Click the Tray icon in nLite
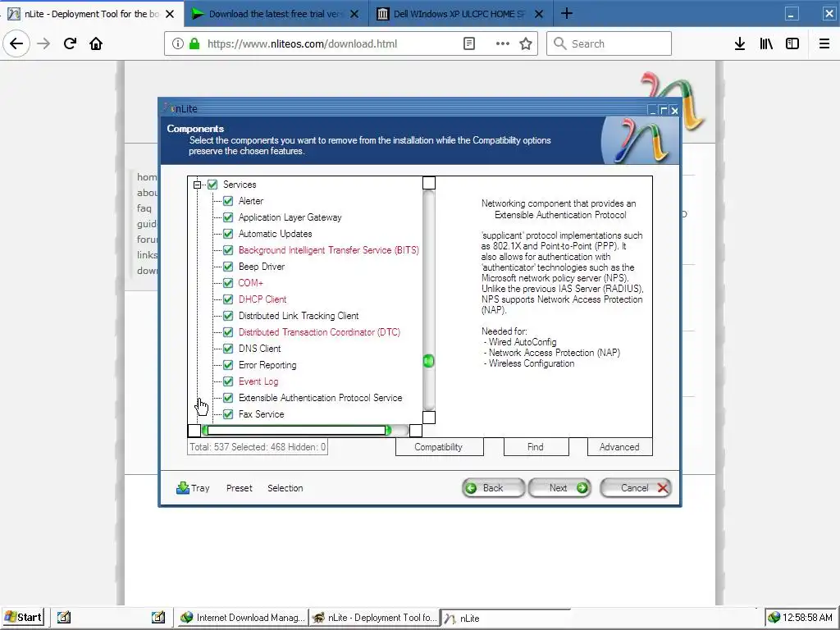This screenshot has height=630, width=840. (183, 487)
